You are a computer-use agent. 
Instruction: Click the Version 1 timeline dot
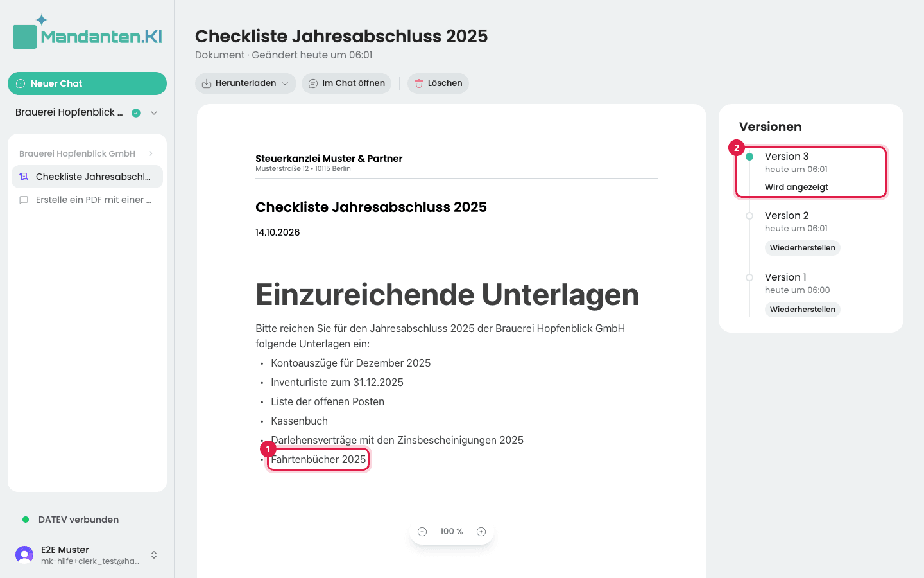coord(749,277)
